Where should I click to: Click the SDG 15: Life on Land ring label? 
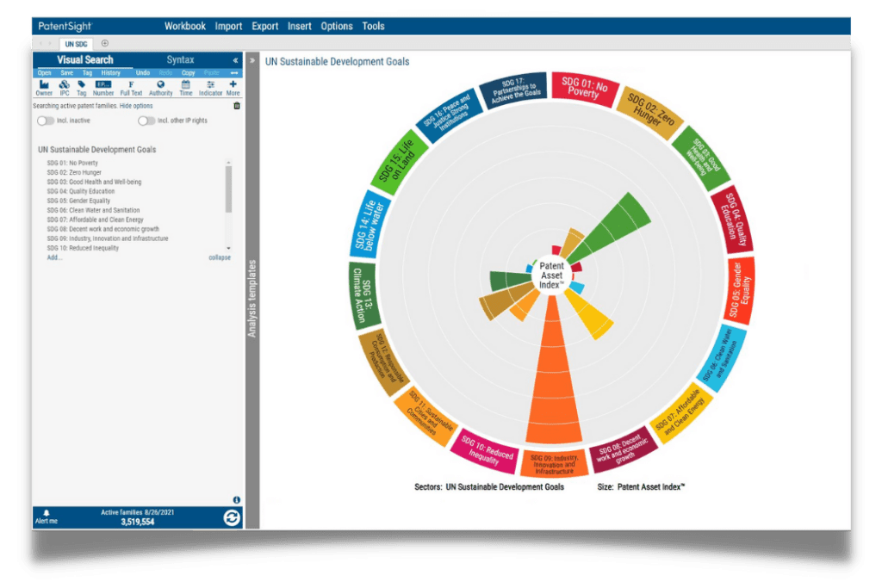click(x=400, y=162)
